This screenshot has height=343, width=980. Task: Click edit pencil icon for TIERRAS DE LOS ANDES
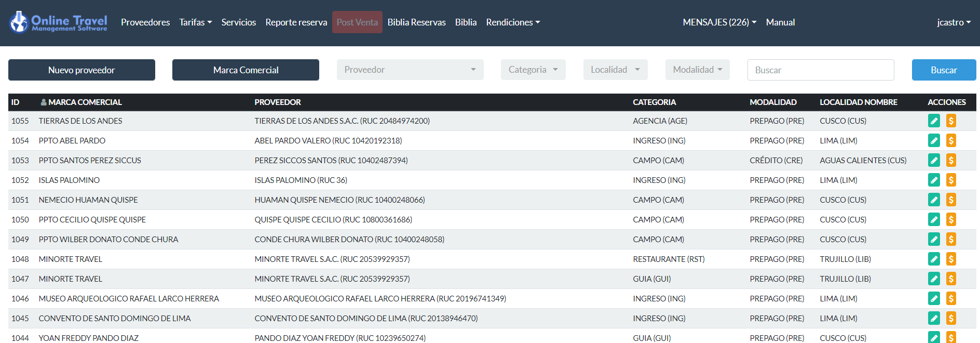[934, 121]
